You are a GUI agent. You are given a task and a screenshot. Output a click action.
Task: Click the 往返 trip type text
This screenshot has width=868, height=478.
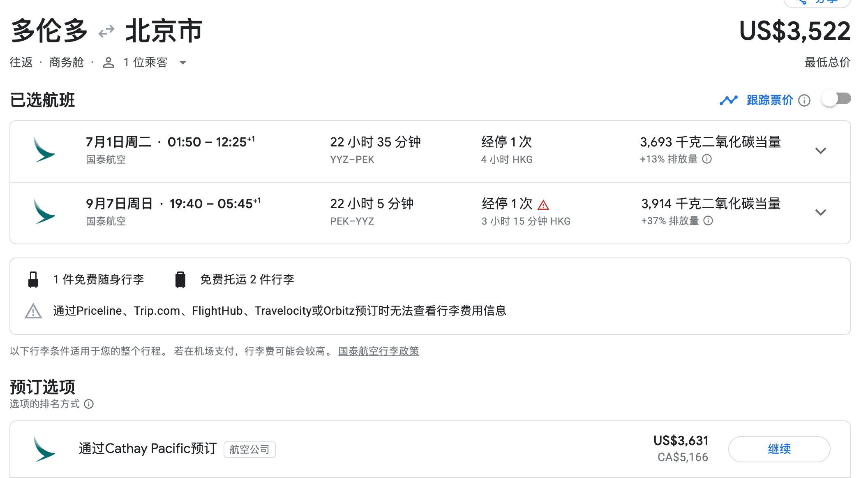point(21,62)
